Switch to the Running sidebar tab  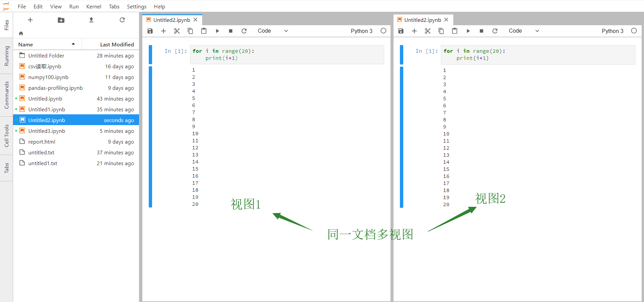coord(6,56)
